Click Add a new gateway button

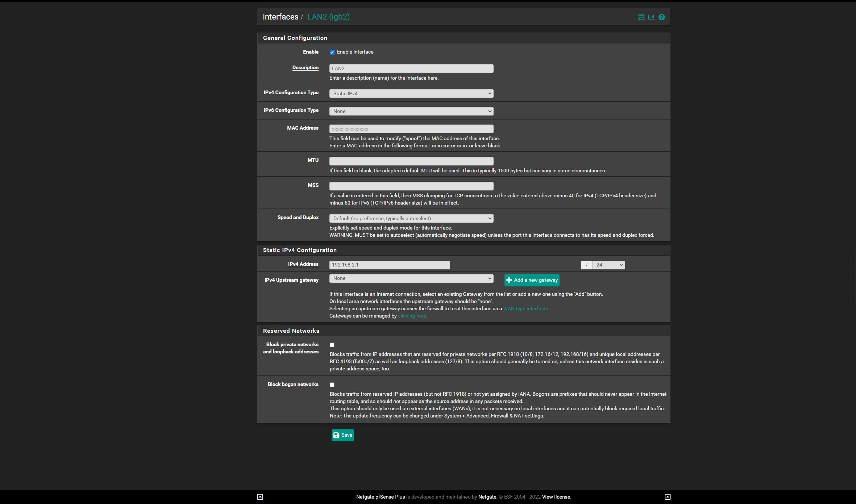point(532,280)
